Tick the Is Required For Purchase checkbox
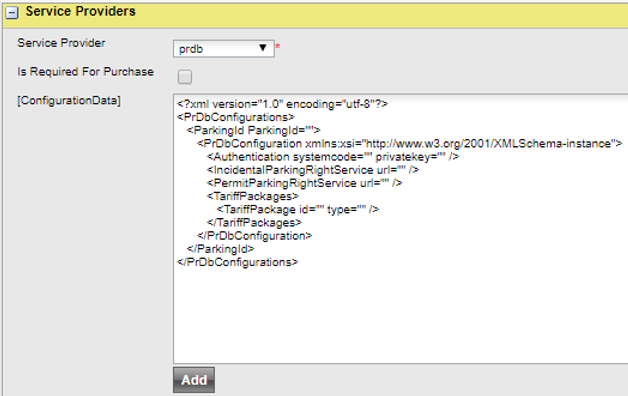This screenshot has width=628, height=396. coord(185,76)
